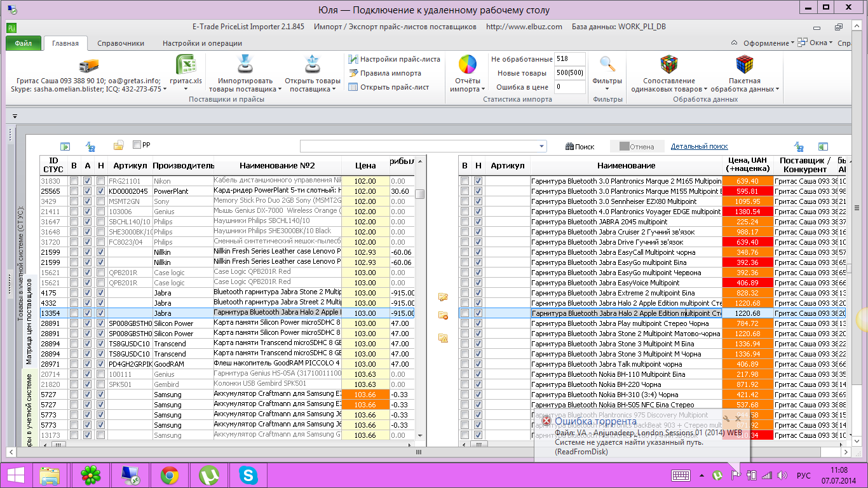This screenshot has width=868, height=488.
Task: Click the Фильтры magnifier icon
Action: 607,64
